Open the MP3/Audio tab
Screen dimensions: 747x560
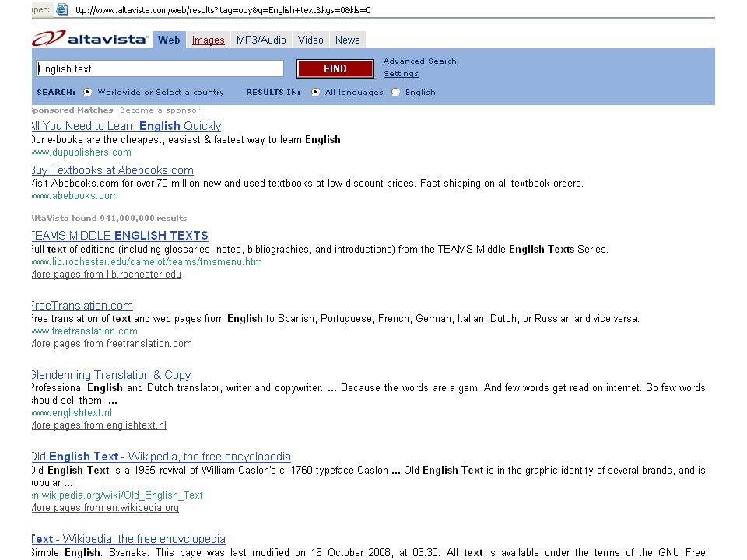(x=261, y=40)
